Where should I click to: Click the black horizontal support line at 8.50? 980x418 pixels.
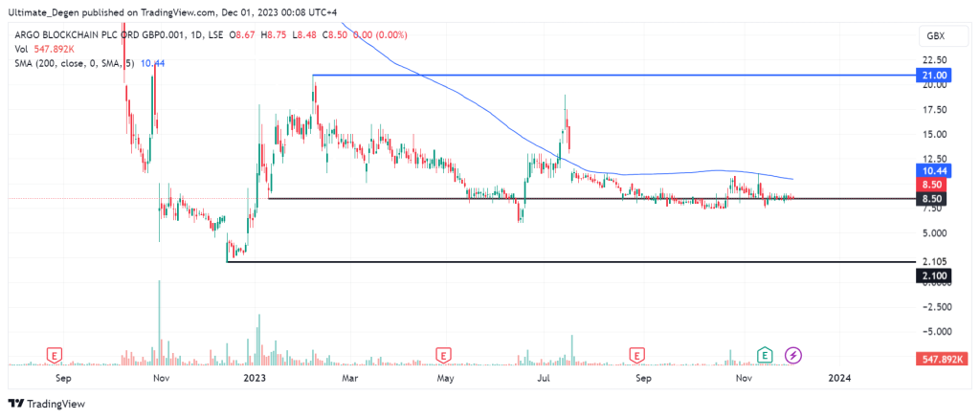(574, 198)
